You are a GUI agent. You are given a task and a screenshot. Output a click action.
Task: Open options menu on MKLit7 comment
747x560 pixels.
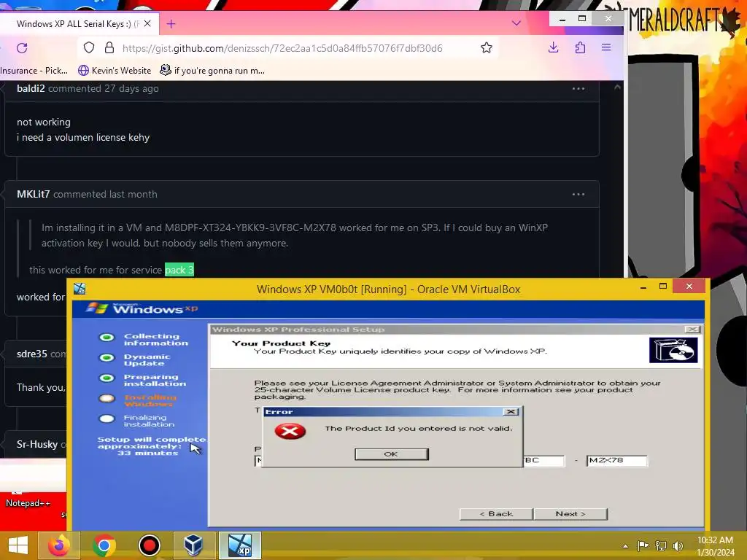pos(578,194)
